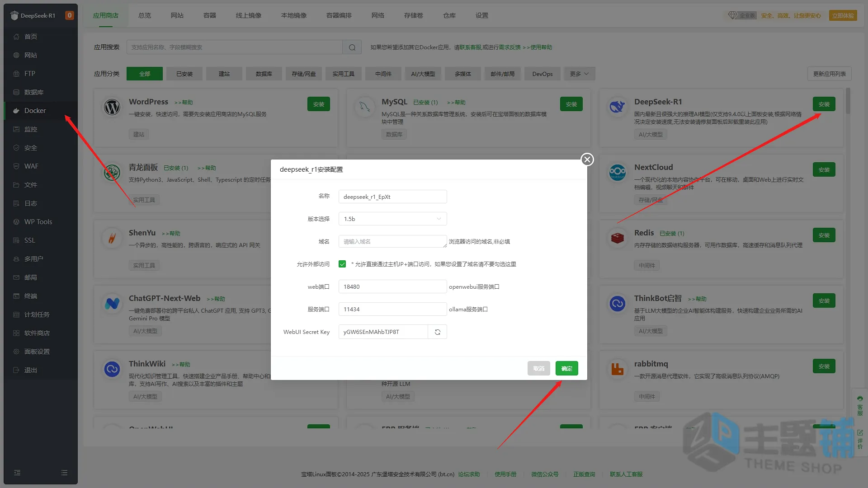Toggle the 允许外部访问 checkbox
This screenshot has height=488, width=868.
(x=342, y=264)
